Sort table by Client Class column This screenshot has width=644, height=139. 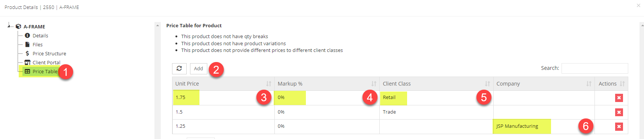[436, 84]
